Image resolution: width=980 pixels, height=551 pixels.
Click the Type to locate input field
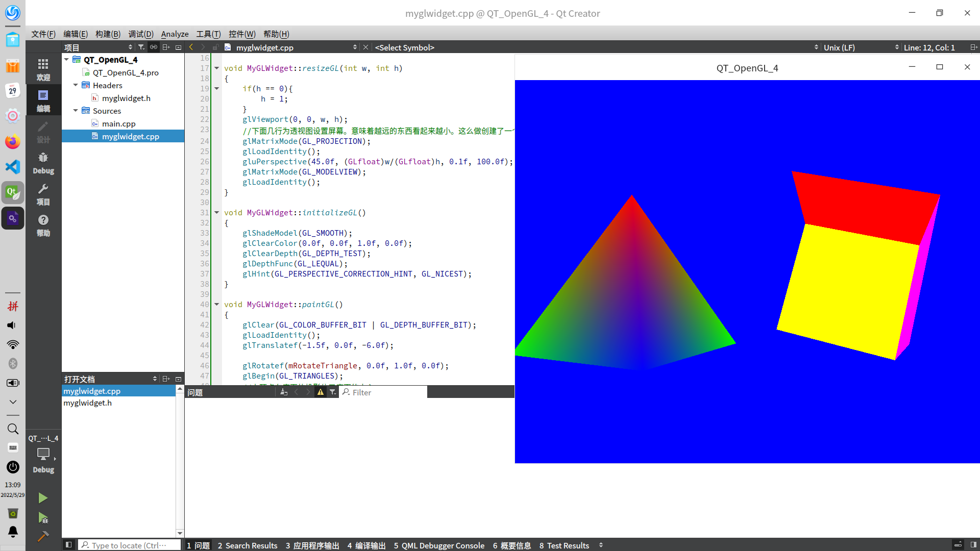pyautogui.click(x=130, y=545)
